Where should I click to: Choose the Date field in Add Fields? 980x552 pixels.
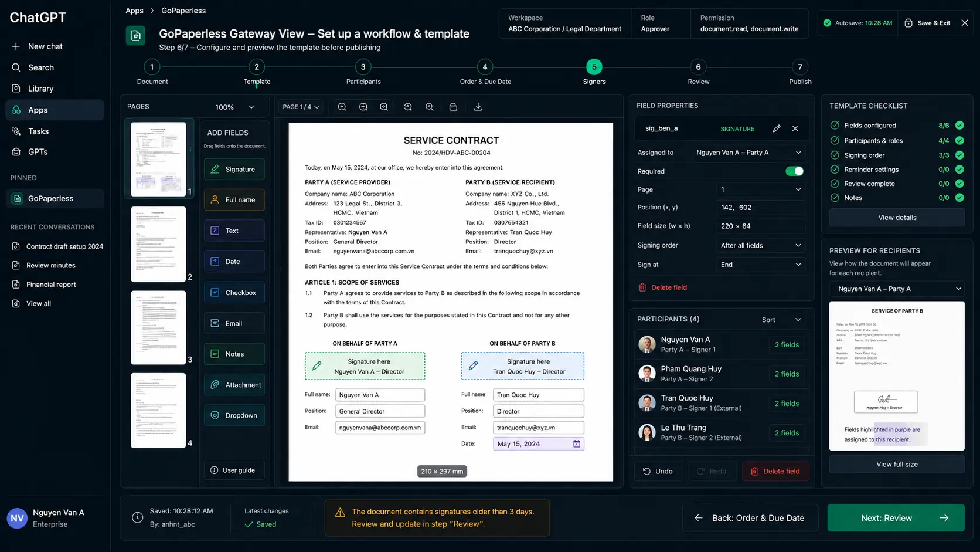click(x=234, y=262)
